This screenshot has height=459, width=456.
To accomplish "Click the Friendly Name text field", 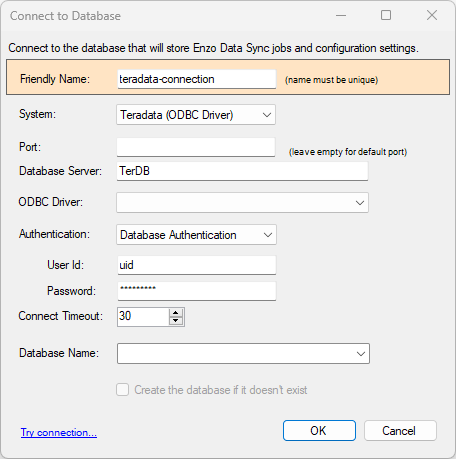I will pos(197,79).
